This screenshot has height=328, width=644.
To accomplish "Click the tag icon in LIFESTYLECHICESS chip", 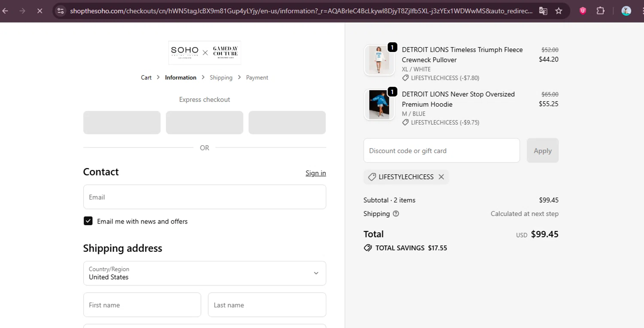I will (x=372, y=177).
